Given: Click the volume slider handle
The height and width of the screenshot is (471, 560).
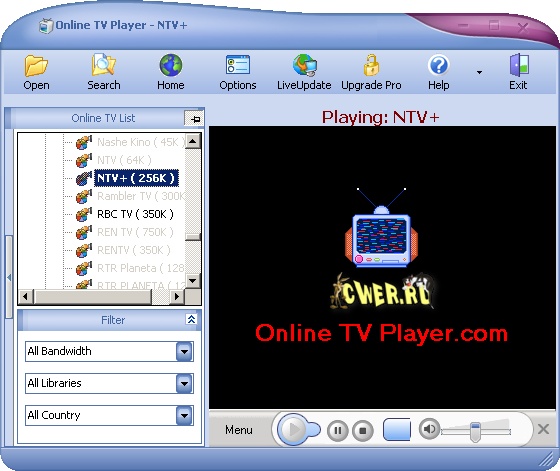Looking at the screenshot, I should click(475, 432).
